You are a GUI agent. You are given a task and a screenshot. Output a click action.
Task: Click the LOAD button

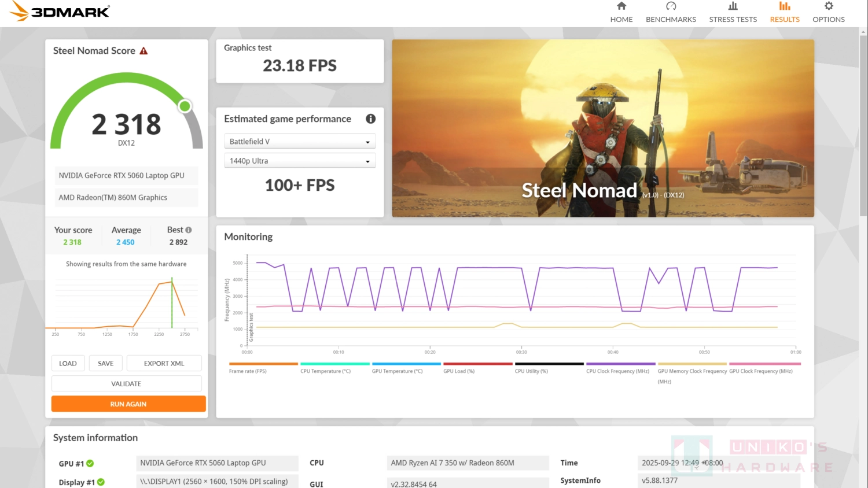pos(68,363)
